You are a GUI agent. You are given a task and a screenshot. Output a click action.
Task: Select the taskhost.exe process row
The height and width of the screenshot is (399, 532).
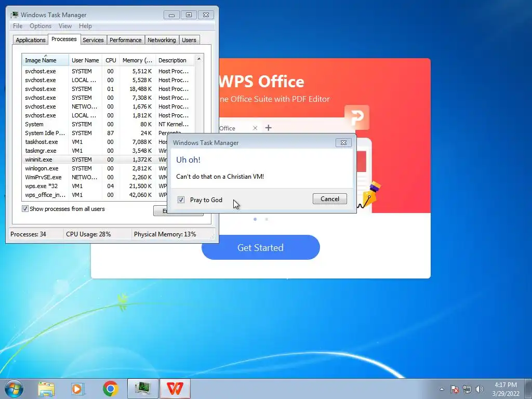tap(95, 142)
